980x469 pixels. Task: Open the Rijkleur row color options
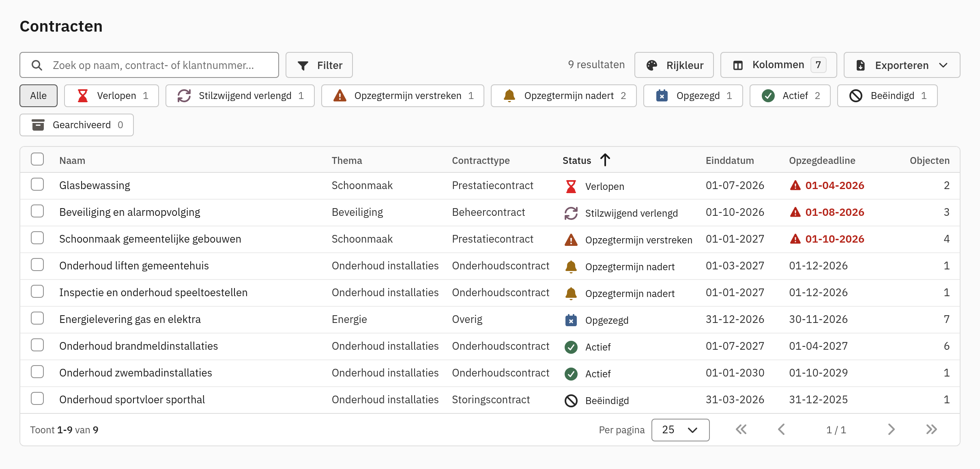(674, 65)
